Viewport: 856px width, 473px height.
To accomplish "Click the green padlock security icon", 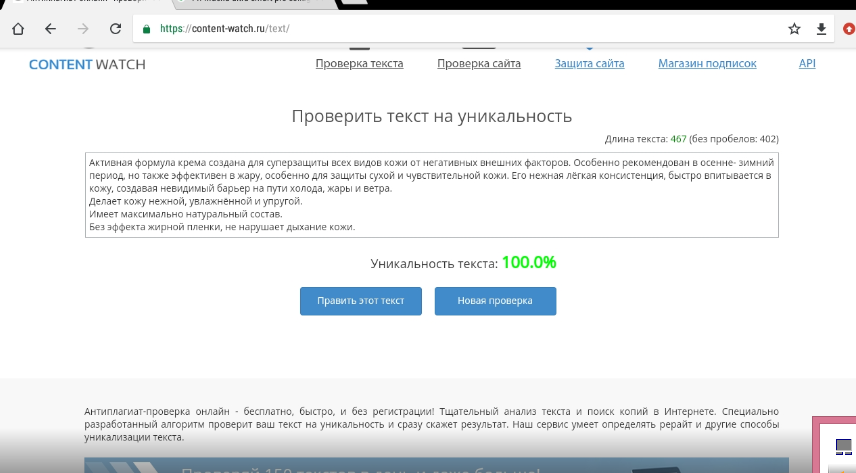I will pyautogui.click(x=146, y=29).
